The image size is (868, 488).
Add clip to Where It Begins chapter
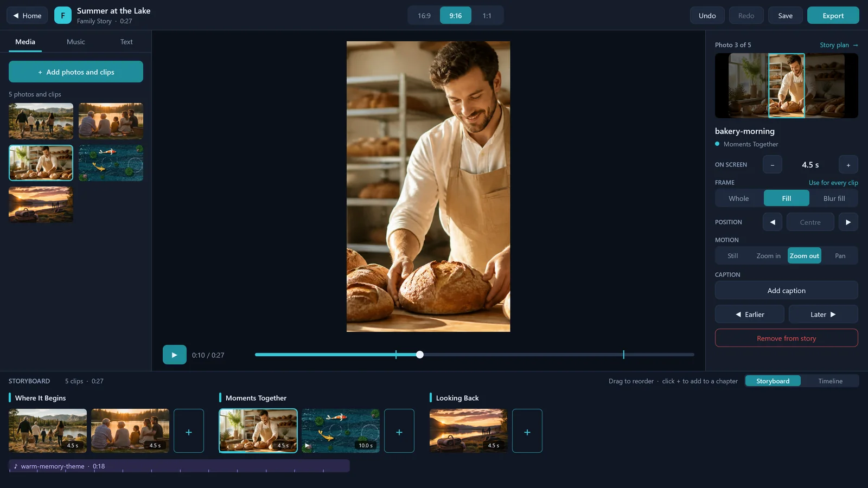[x=189, y=431]
